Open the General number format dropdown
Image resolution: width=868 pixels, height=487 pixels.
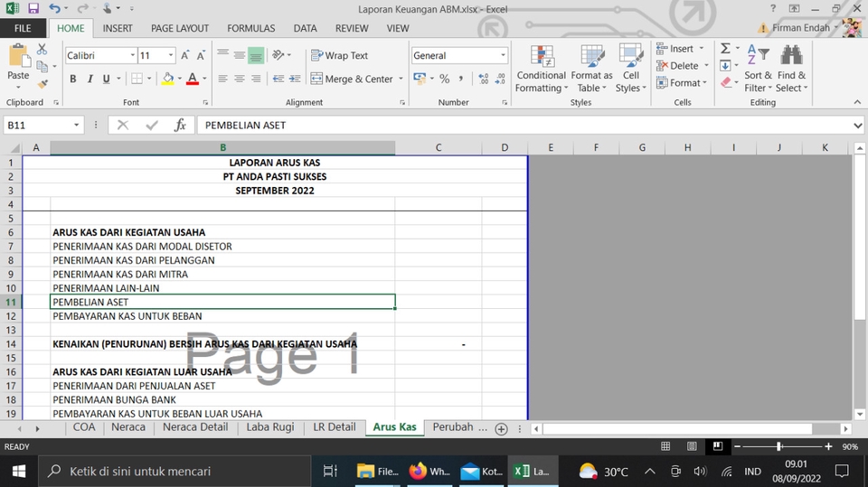pos(503,55)
